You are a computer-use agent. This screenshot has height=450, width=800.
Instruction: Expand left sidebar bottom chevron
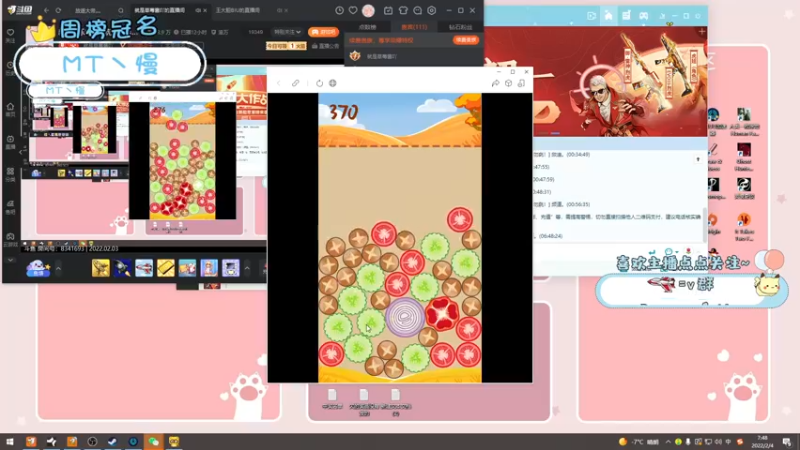point(10,260)
